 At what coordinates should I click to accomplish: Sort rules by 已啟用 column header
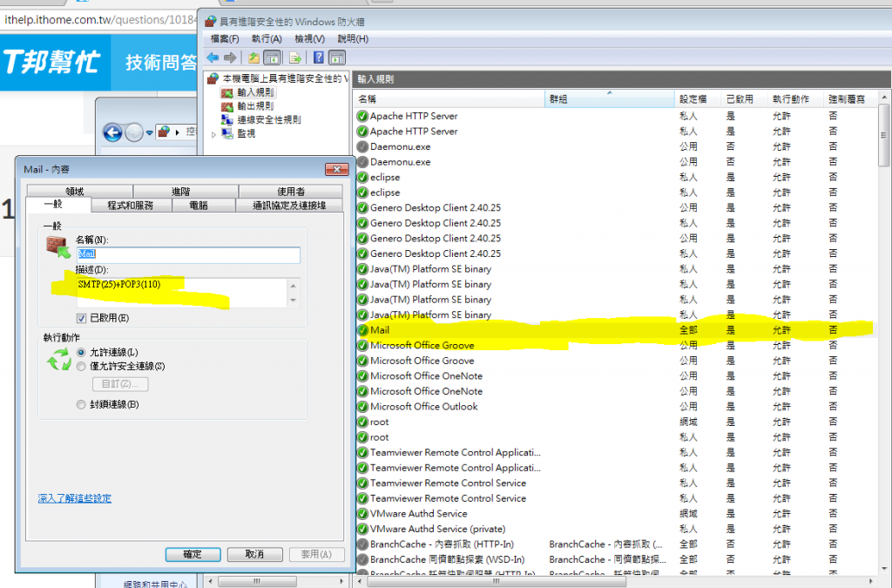pyautogui.click(x=744, y=99)
